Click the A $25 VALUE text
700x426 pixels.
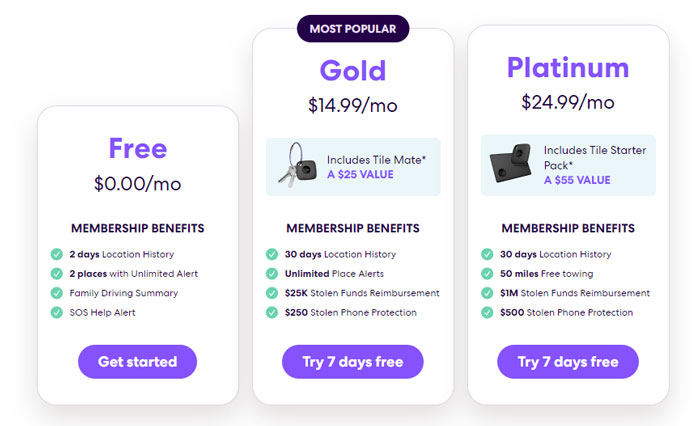[x=360, y=175]
